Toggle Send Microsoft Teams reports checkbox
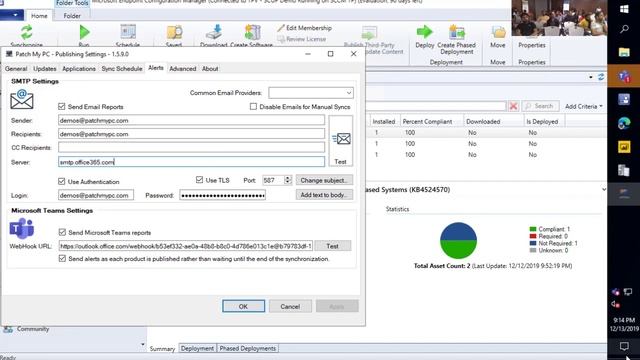640x360 pixels. tap(62, 232)
